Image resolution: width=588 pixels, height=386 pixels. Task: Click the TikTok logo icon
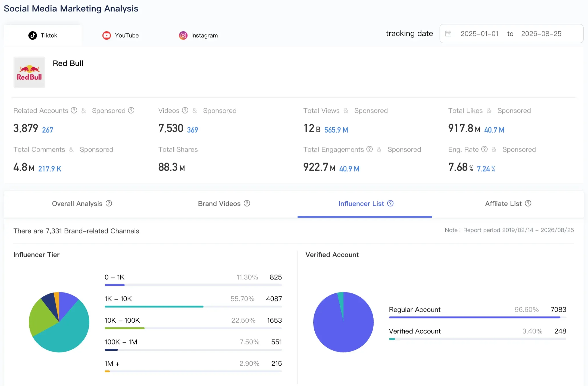[x=32, y=35]
